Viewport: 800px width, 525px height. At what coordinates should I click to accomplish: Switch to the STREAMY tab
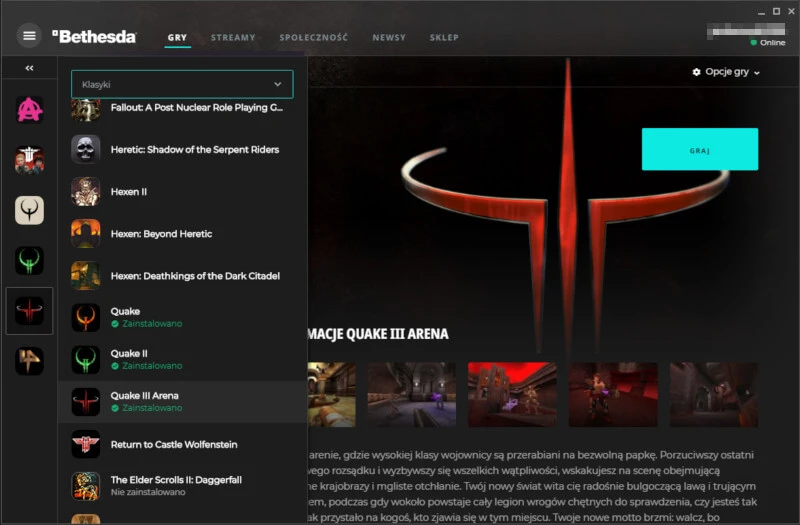(233, 37)
